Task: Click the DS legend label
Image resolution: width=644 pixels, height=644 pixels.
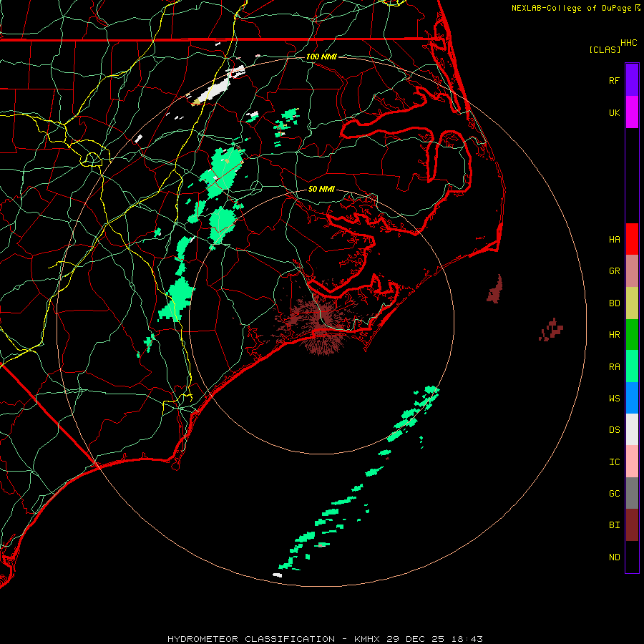Action: click(x=614, y=430)
